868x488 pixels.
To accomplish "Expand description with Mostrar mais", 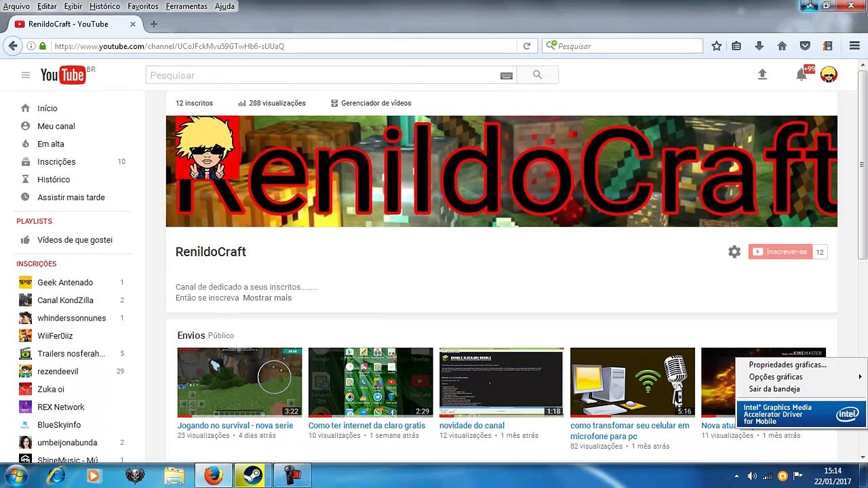I will click(267, 298).
